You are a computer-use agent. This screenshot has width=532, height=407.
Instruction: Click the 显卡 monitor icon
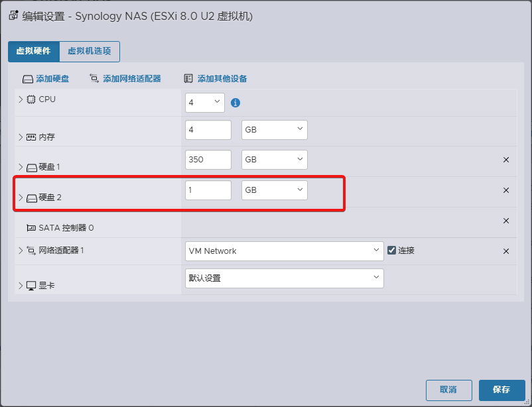coord(31,286)
